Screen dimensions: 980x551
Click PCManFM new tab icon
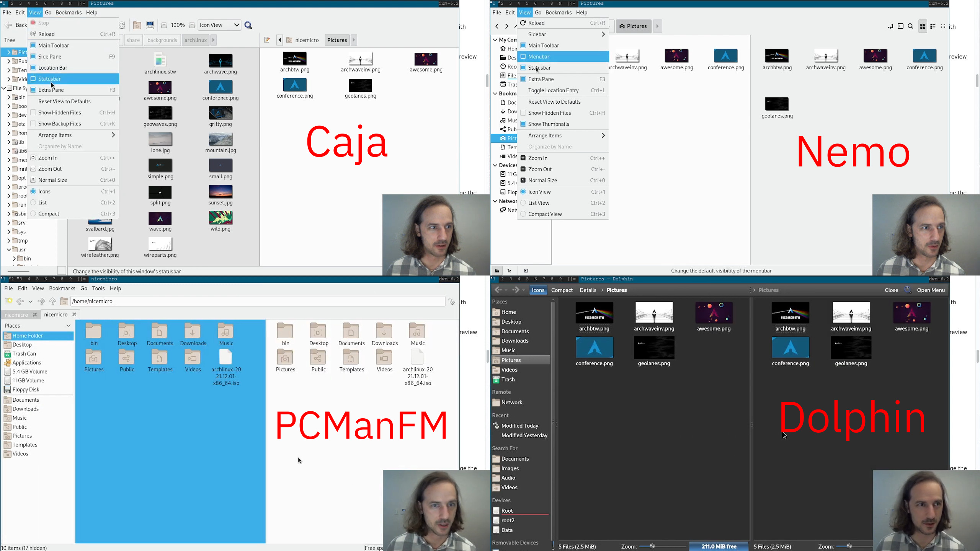8,301
